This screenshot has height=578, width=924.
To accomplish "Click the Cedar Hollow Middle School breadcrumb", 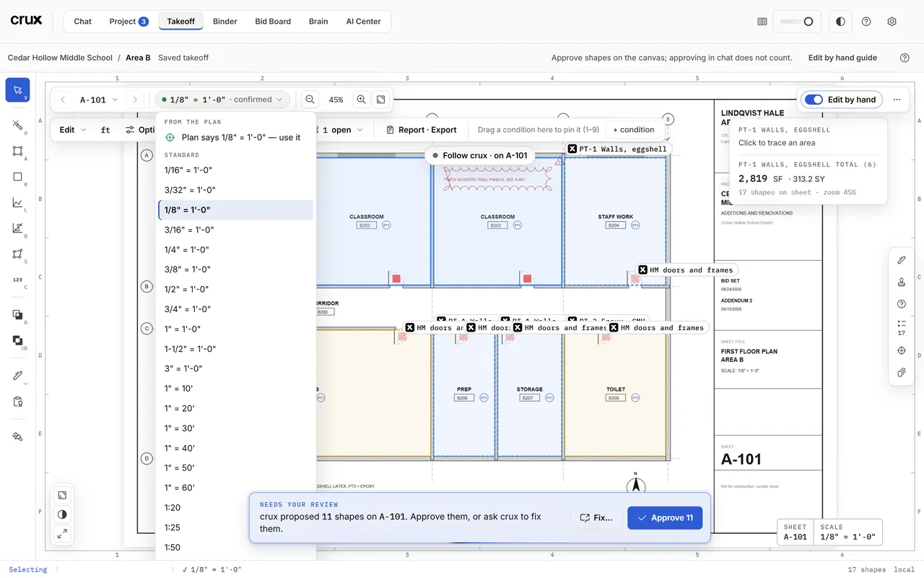I will (60, 58).
